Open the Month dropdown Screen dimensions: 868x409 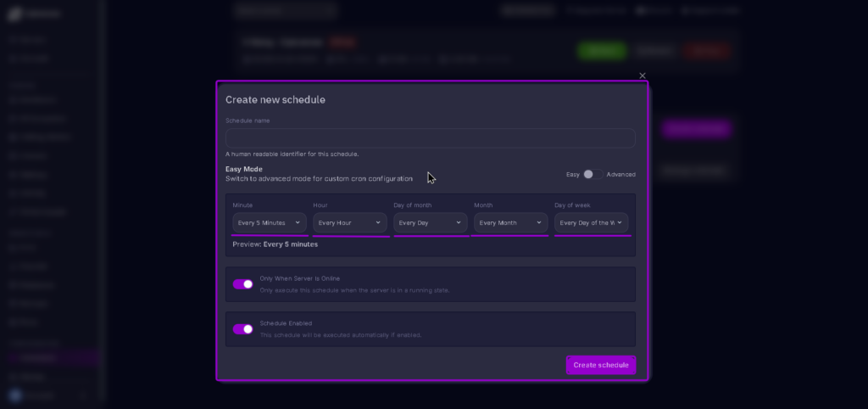pyautogui.click(x=511, y=223)
